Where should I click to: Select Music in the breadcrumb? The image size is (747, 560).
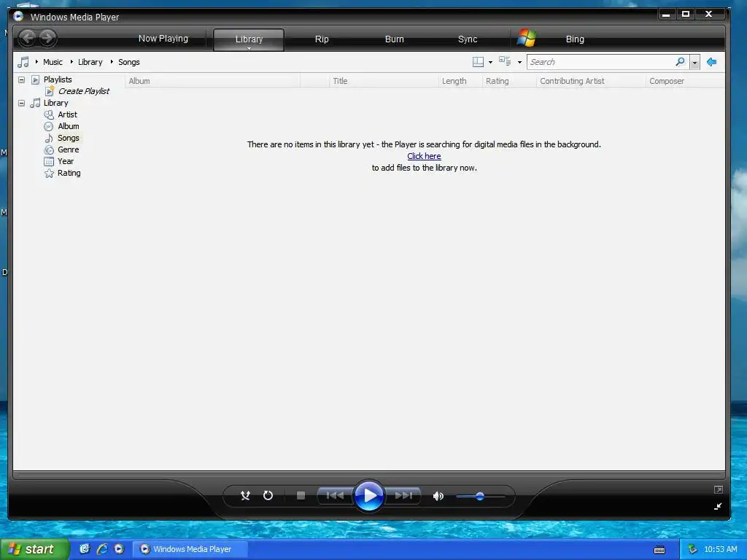point(53,62)
